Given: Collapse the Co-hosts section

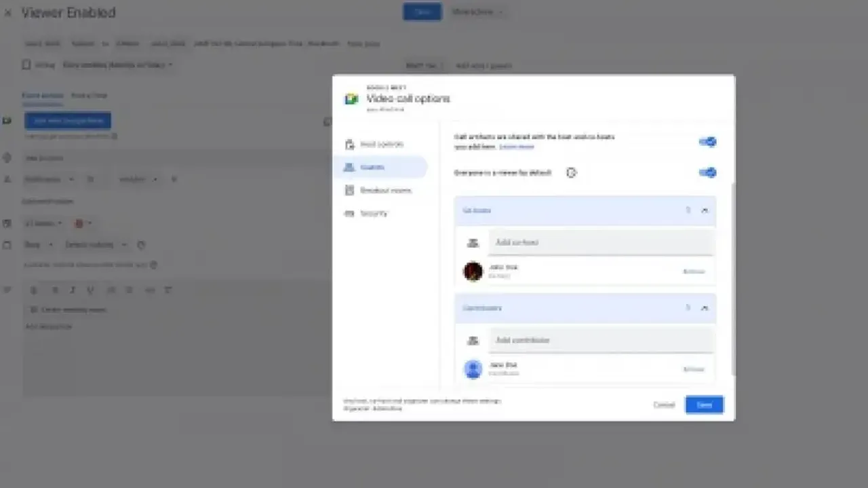Looking at the screenshot, I should tap(705, 210).
